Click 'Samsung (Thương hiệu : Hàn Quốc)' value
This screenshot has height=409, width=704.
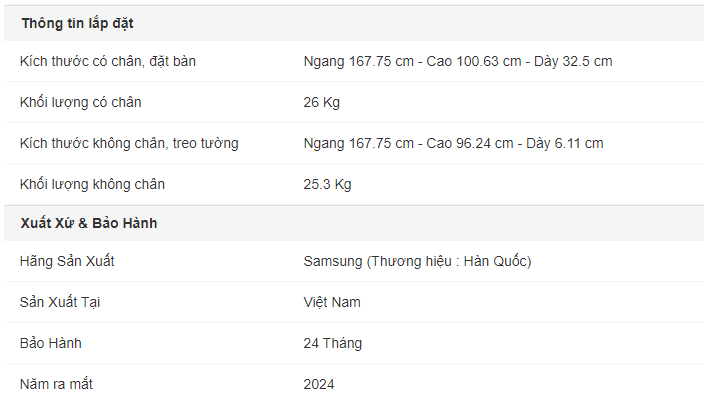click(x=417, y=261)
